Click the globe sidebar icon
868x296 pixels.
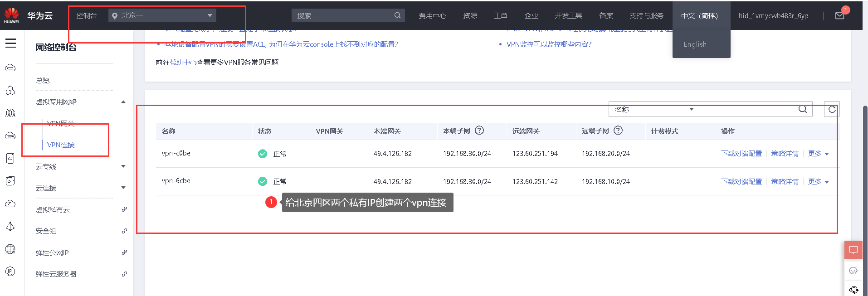tap(10, 249)
